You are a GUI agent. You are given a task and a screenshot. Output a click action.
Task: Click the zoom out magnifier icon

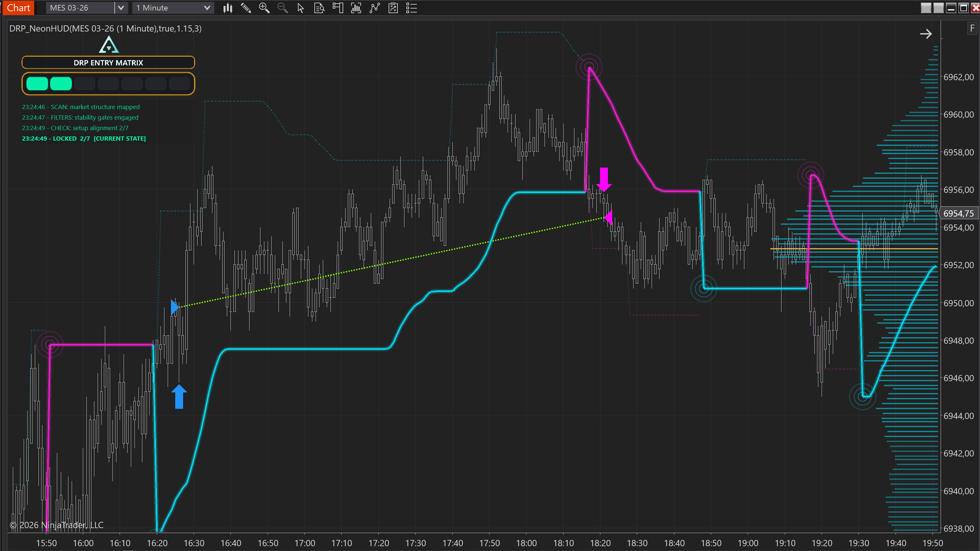click(x=283, y=8)
